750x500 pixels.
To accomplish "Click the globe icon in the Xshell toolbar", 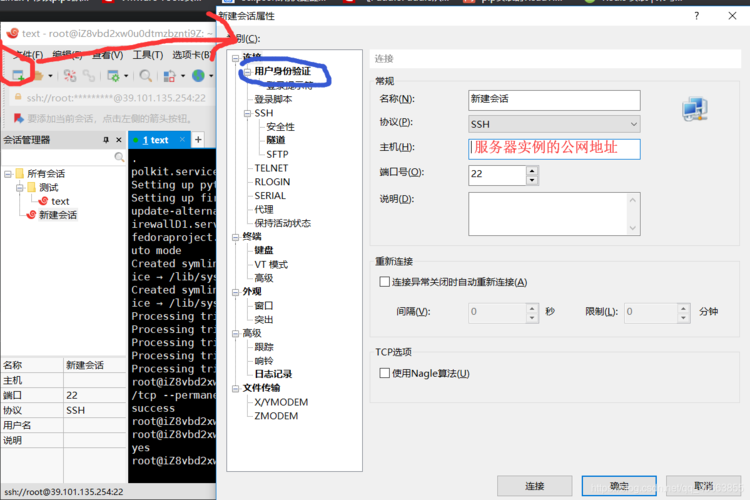I will pos(198,76).
